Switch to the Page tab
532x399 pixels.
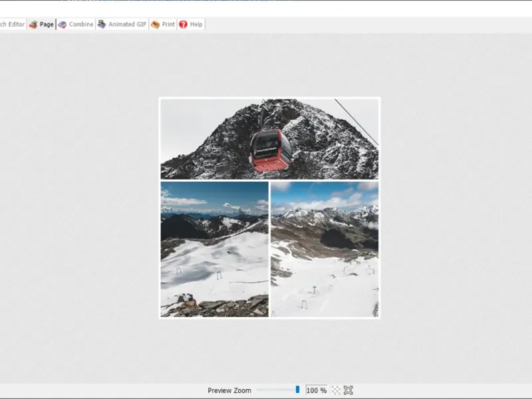[41, 25]
